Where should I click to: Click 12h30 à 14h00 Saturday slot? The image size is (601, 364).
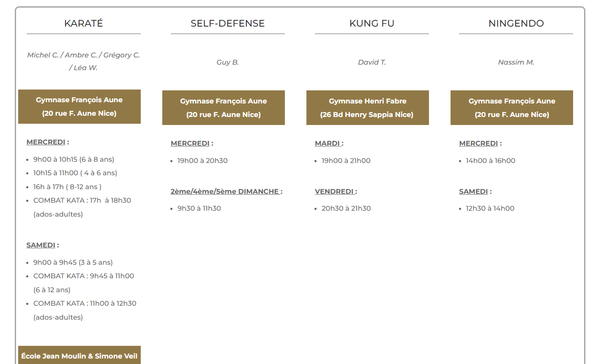point(490,209)
